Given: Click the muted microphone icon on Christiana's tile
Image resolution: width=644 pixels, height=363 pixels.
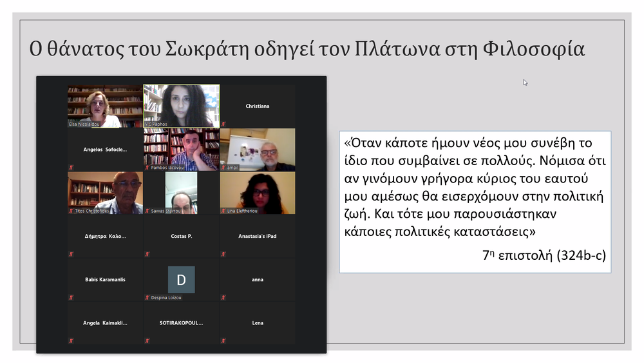Looking at the screenshot, I should point(223,124).
